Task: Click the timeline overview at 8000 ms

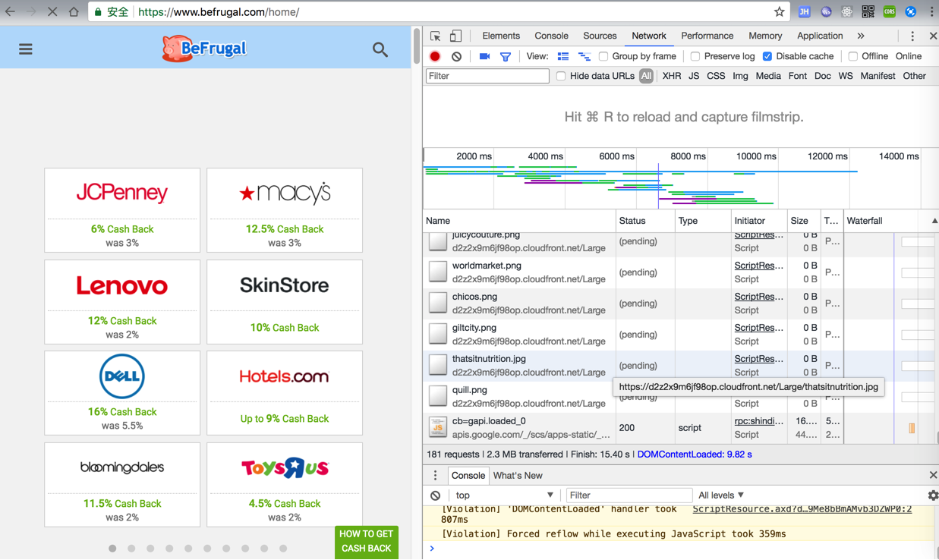Action: 688,156
